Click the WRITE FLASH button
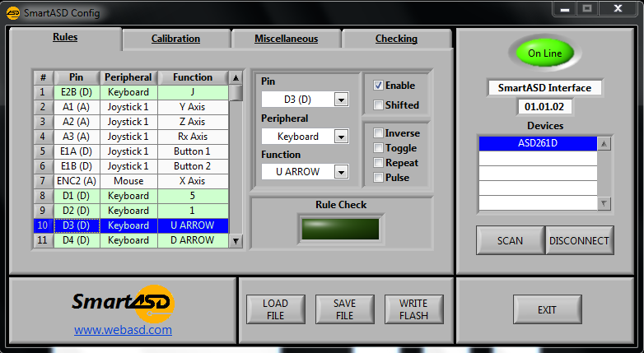 [413, 309]
